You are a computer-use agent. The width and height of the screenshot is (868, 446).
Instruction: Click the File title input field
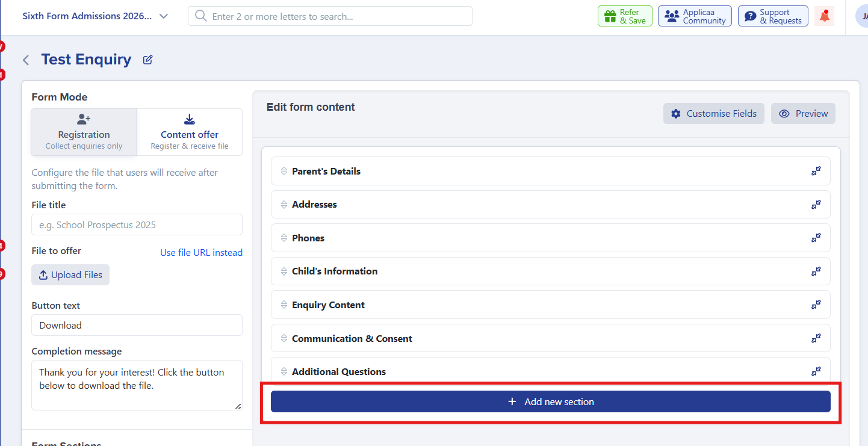coord(137,225)
